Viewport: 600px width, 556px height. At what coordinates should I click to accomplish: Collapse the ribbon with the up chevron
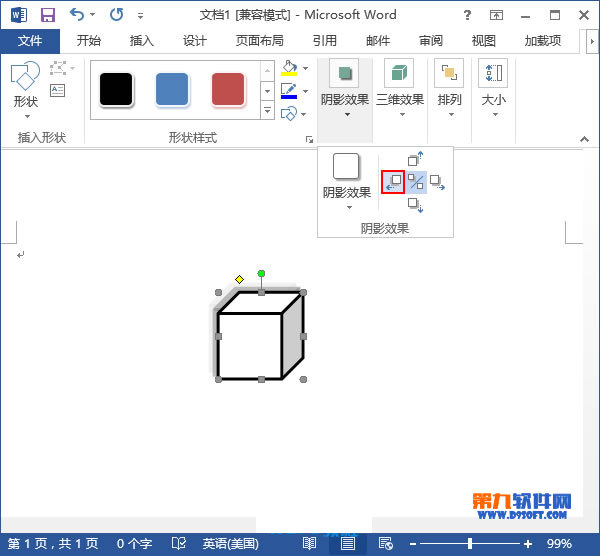click(x=584, y=139)
